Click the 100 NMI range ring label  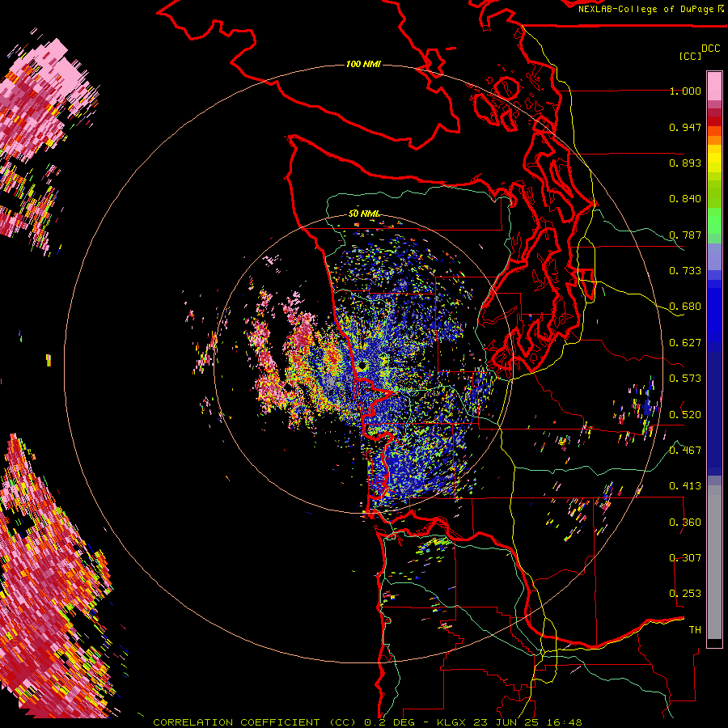pyautogui.click(x=363, y=64)
